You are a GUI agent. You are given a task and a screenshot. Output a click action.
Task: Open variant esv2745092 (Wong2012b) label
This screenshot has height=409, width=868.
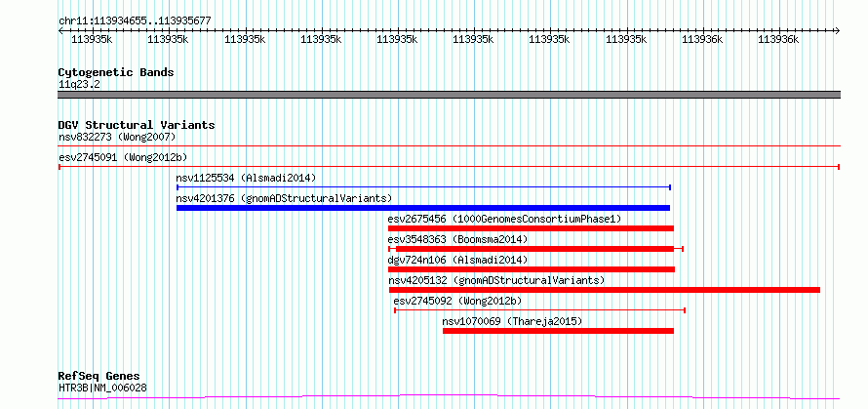(x=457, y=301)
